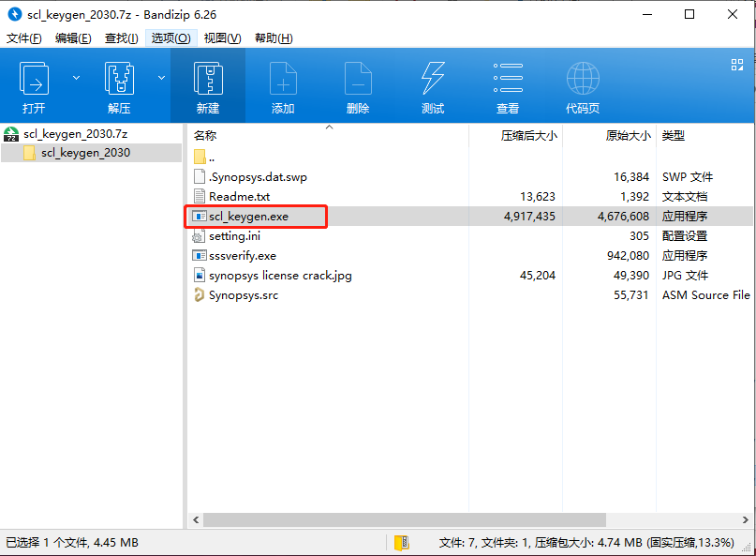The height and width of the screenshot is (556, 756).
Task: Minimize the Bandizip window
Action: [x=647, y=14]
